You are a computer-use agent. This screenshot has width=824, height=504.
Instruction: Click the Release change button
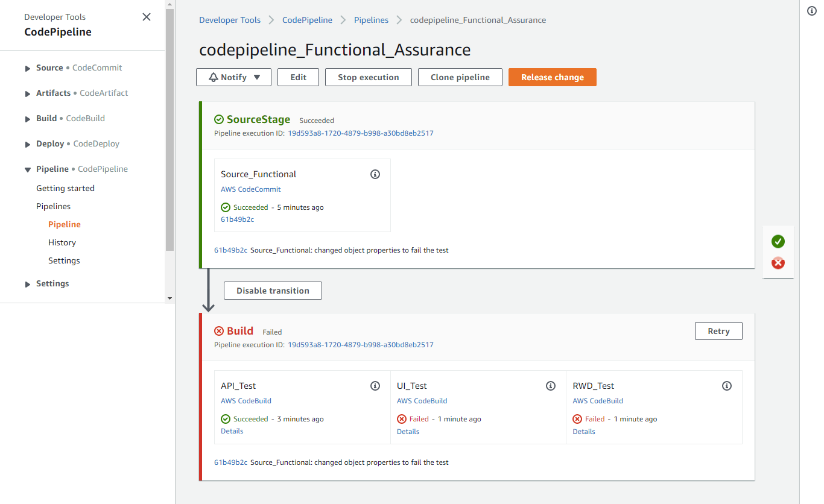click(553, 77)
